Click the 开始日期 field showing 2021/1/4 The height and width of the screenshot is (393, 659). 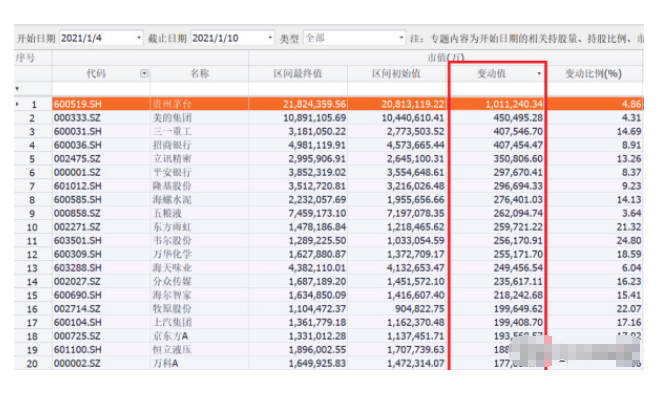coord(101,38)
